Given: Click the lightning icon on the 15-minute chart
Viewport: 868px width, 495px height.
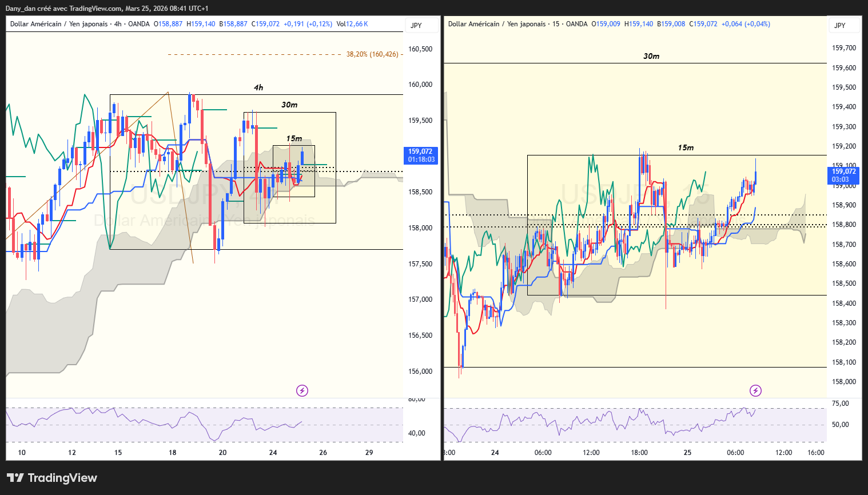Looking at the screenshot, I should [755, 390].
